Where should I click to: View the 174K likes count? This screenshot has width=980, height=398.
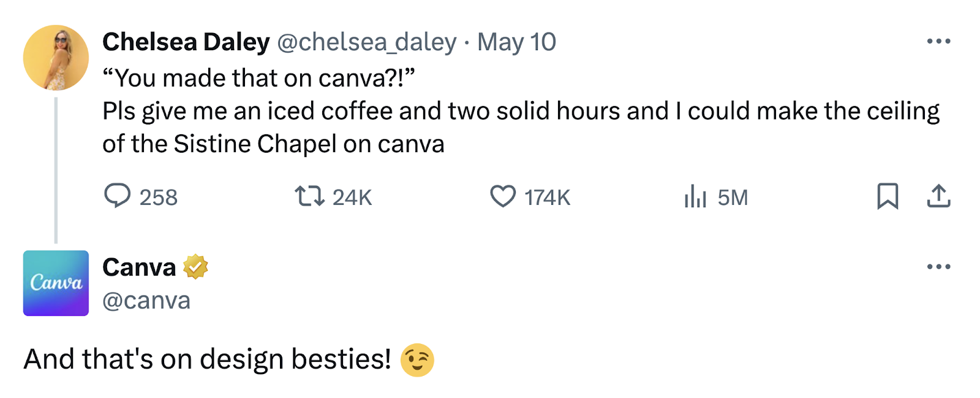548,197
